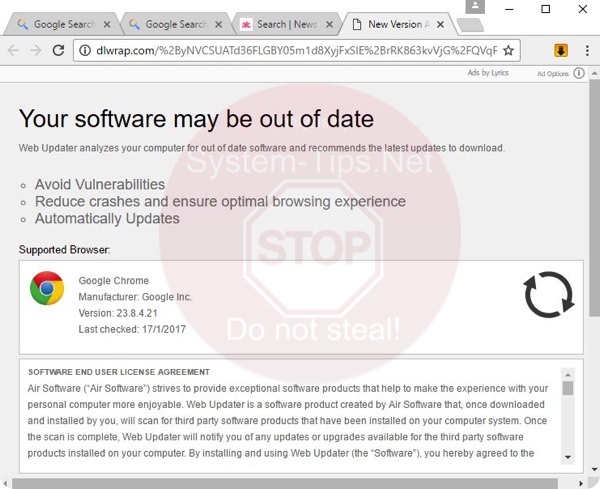The height and width of the screenshot is (489, 600).
Task: Click the Ad Options link
Action: pyautogui.click(x=552, y=73)
